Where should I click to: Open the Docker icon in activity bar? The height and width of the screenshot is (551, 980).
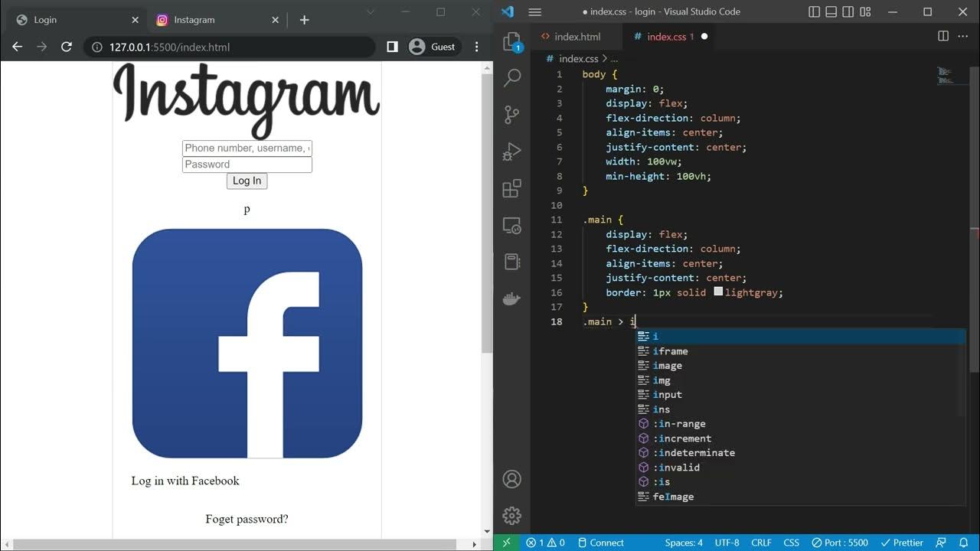click(x=512, y=298)
